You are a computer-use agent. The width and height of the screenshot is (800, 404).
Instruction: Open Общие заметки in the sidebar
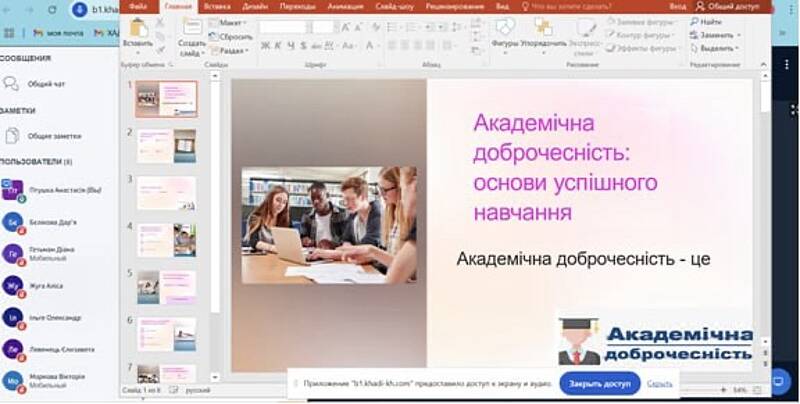(x=54, y=135)
